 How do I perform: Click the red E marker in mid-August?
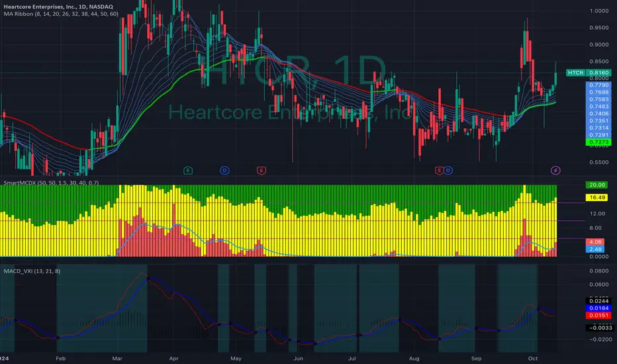pos(439,170)
